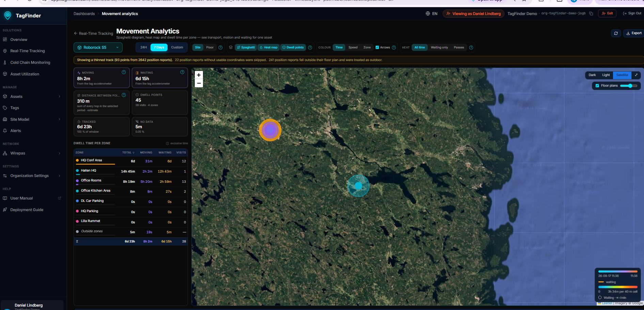Image resolution: width=644 pixels, height=310 pixels.
Task: Toggle the Spaghetti layer
Action: click(246, 47)
